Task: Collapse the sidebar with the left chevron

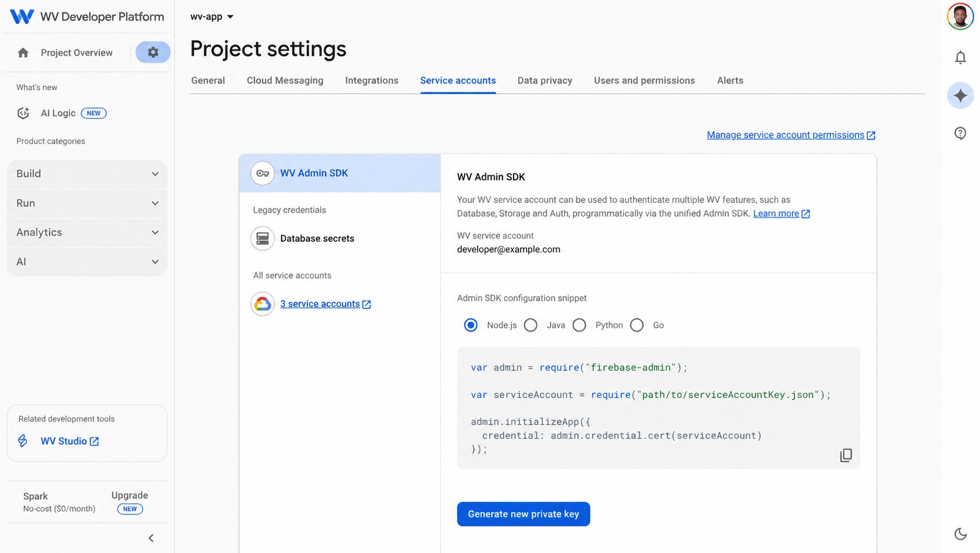Action: (151, 538)
